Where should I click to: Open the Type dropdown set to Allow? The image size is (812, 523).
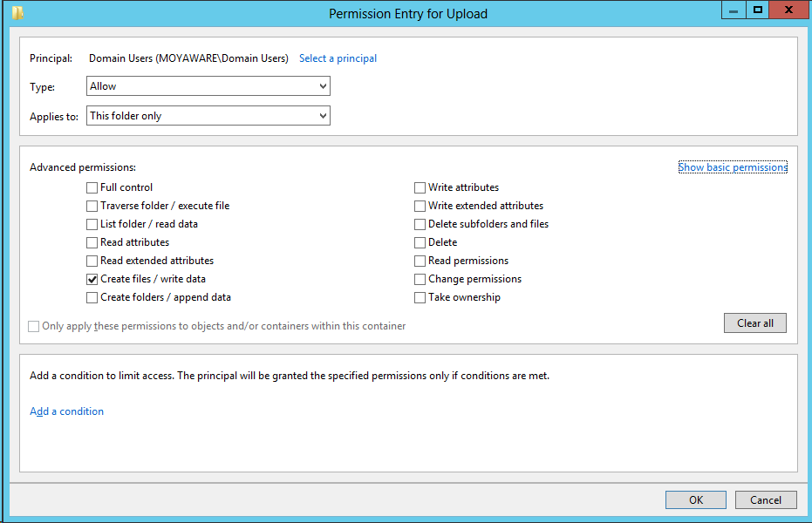(208, 85)
